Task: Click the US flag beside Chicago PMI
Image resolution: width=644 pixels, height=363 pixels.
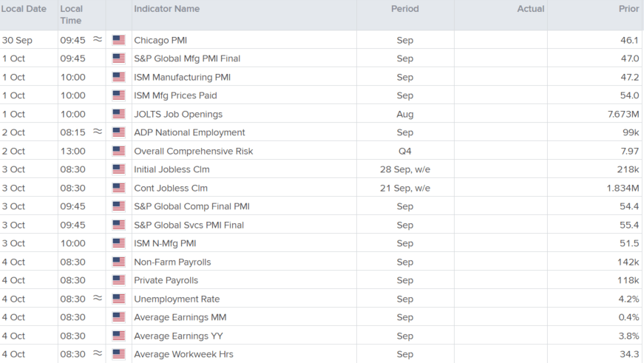Action: 119,40
